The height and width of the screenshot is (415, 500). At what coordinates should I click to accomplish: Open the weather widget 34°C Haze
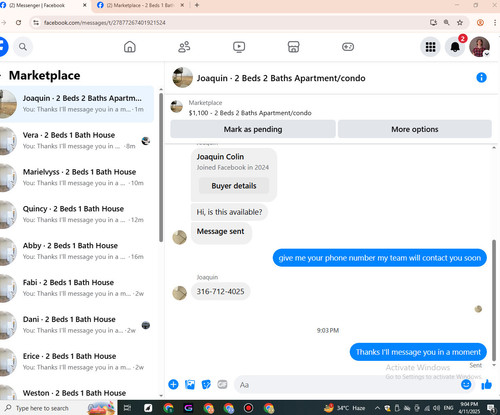[345, 408]
